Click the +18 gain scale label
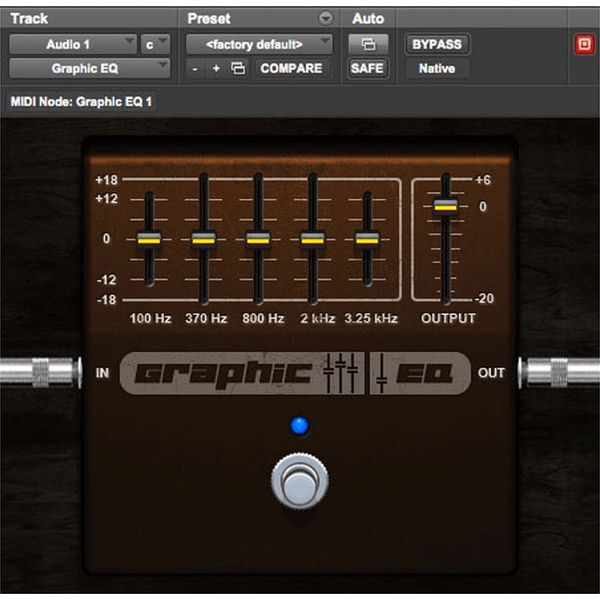The height and width of the screenshot is (600, 600). coord(106,180)
